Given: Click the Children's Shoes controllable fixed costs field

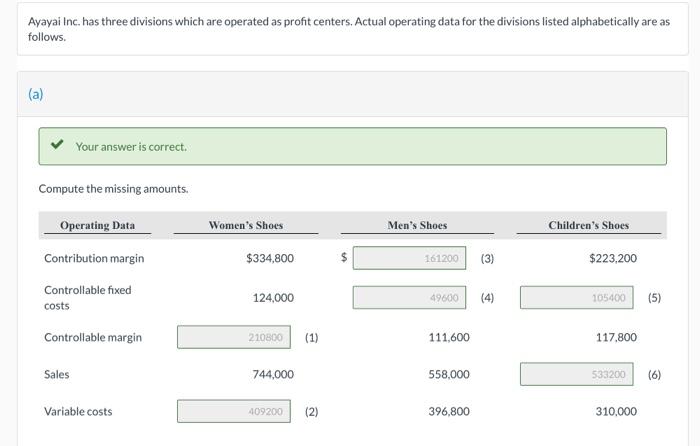Looking at the screenshot, I should click(x=576, y=297).
